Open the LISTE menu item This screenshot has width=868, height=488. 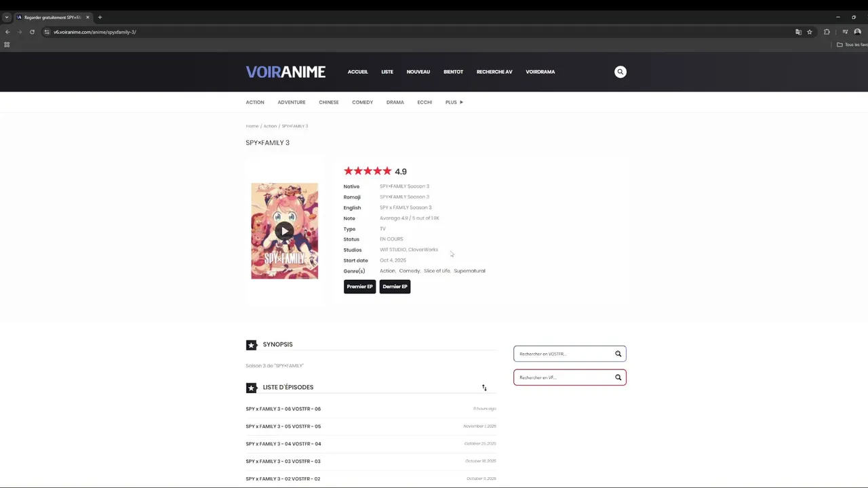pos(387,72)
